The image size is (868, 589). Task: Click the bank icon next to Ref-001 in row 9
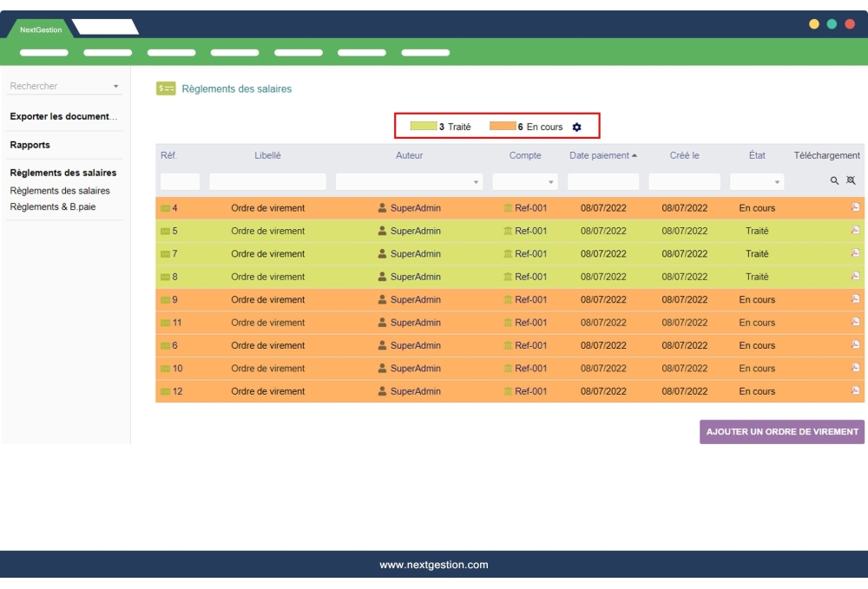(x=508, y=300)
